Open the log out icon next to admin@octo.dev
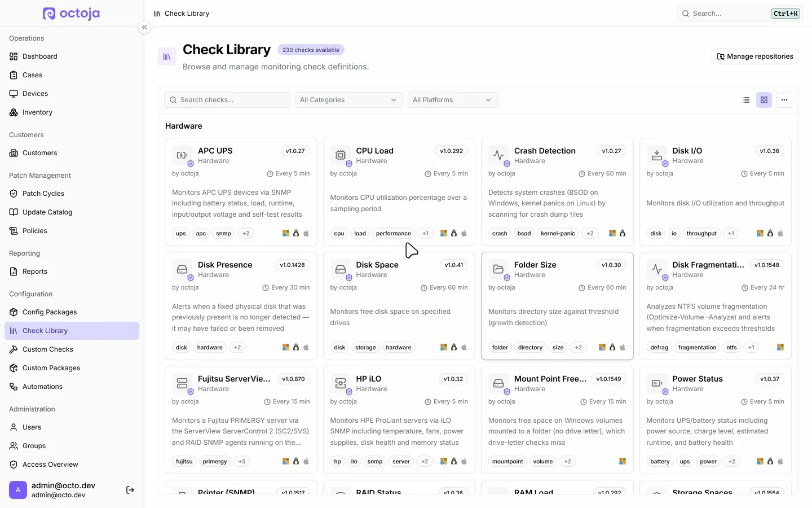Image resolution: width=812 pixels, height=508 pixels. [x=130, y=490]
